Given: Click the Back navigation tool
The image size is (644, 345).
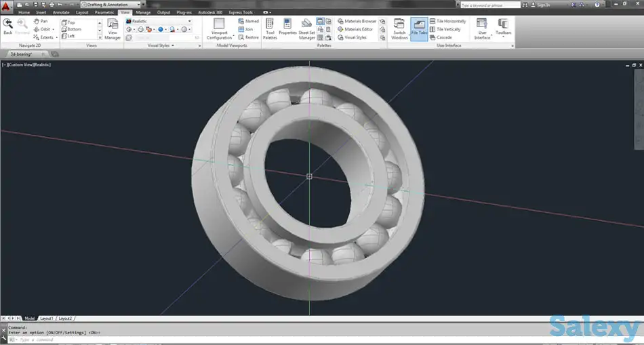Looking at the screenshot, I should (8, 26).
